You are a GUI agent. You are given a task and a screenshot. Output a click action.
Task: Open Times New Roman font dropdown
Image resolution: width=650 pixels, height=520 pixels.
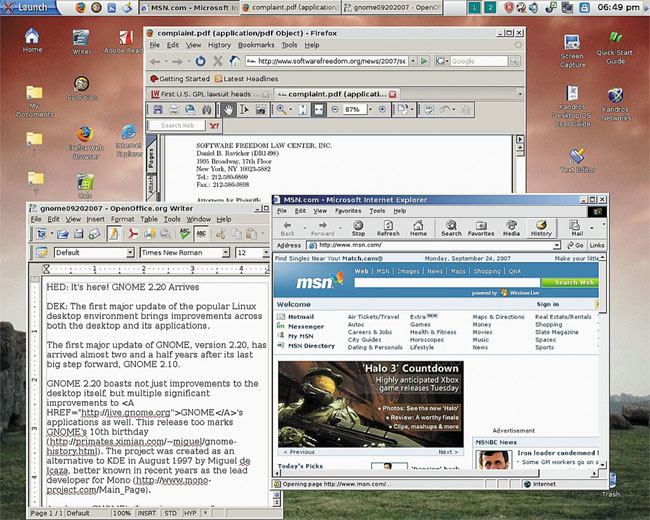click(x=226, y=253)
